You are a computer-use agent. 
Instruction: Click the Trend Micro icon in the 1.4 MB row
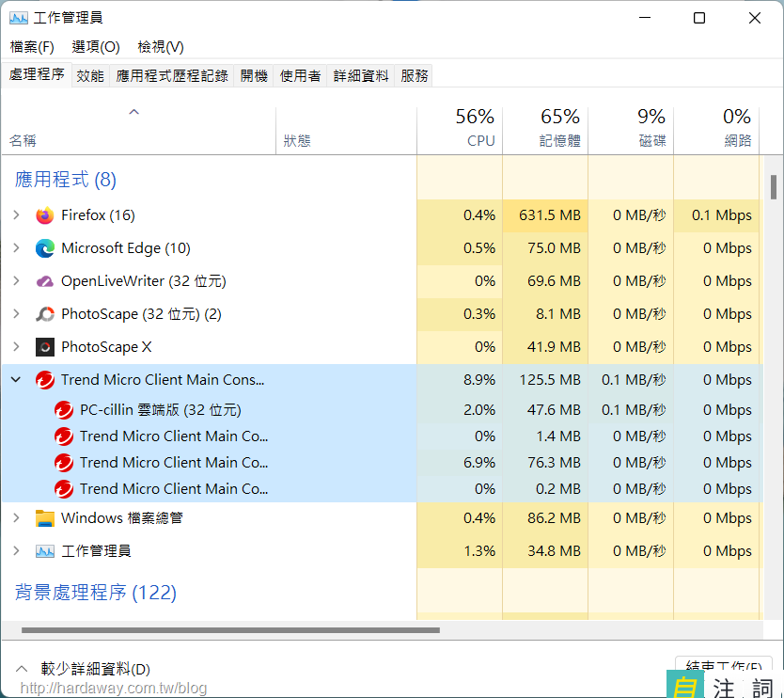pyautogui.click(x=64, y=436)
